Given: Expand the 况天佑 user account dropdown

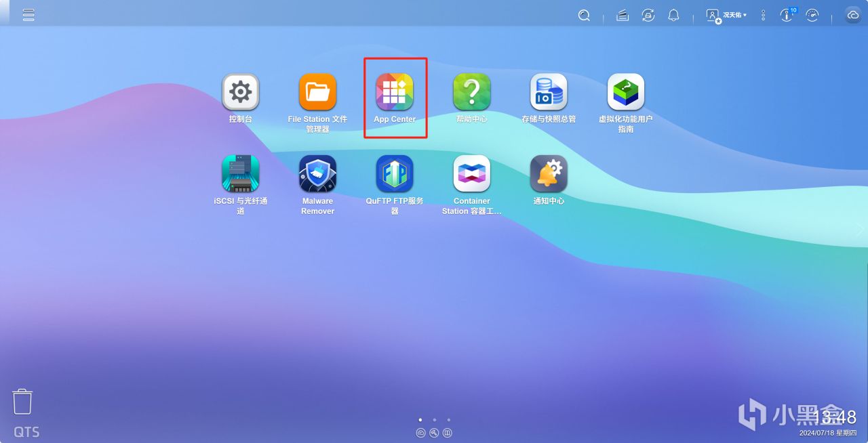Looking at the screenshot, I should 726,15.
